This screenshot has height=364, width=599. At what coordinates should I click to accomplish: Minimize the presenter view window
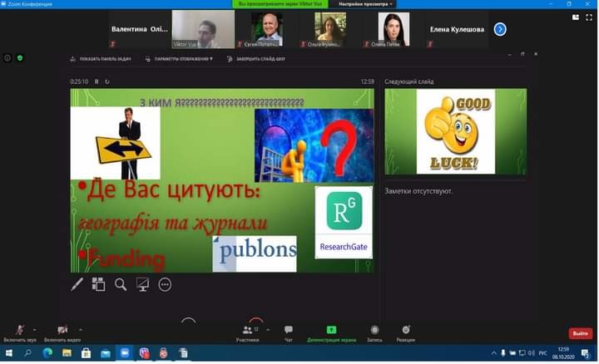pyautogui.click(x=509, y=54)
